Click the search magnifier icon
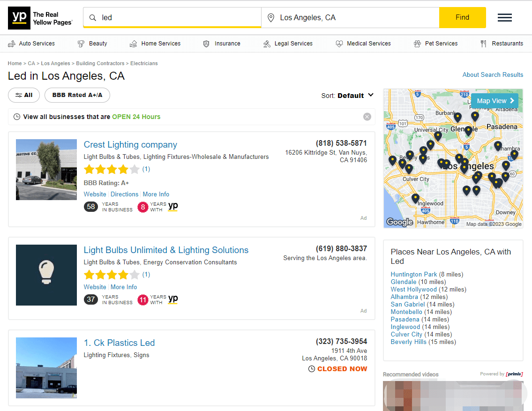The height and width of the screenshot is (411, 532). pos(93,18)
